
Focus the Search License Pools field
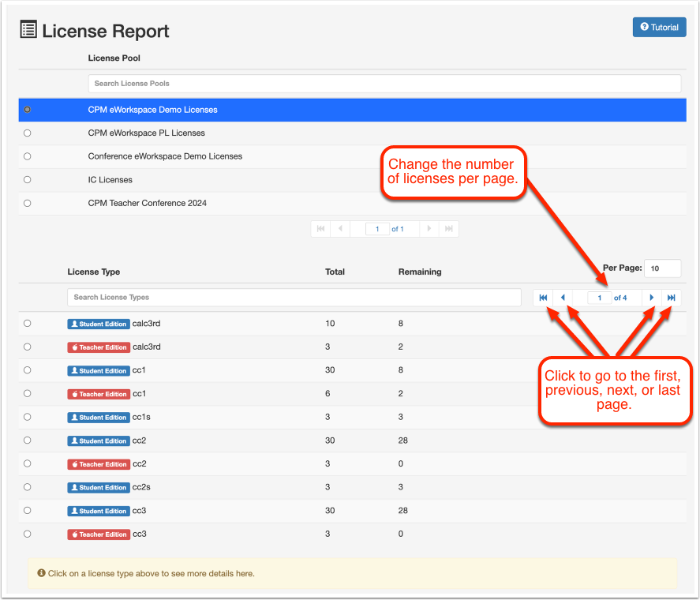pos(384,84)
